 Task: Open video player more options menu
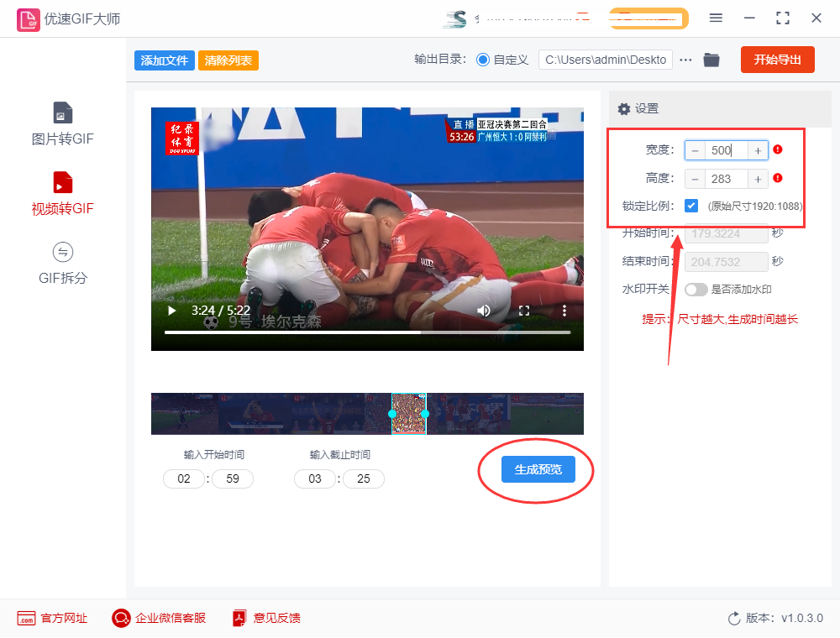coord(564,311)
